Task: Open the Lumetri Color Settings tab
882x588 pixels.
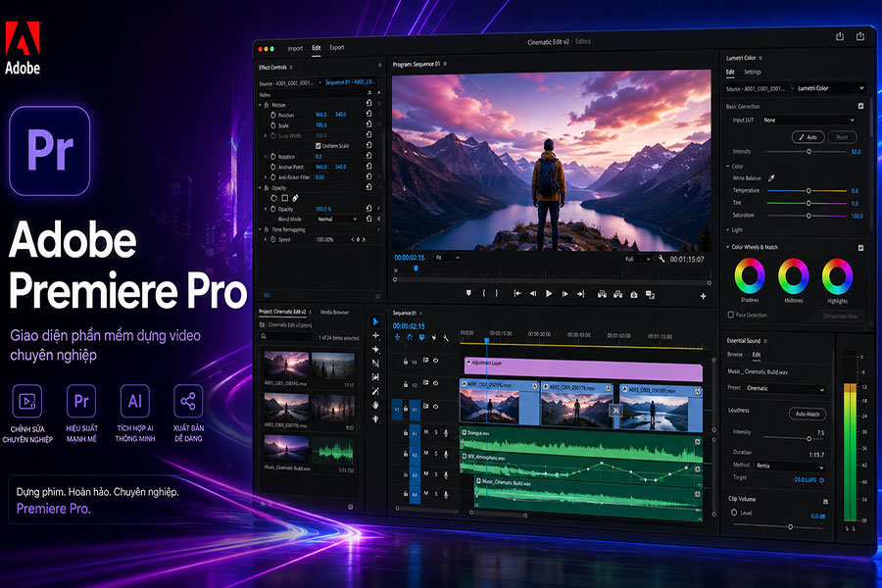Action: pyautogui.click(x=753, y=72)
